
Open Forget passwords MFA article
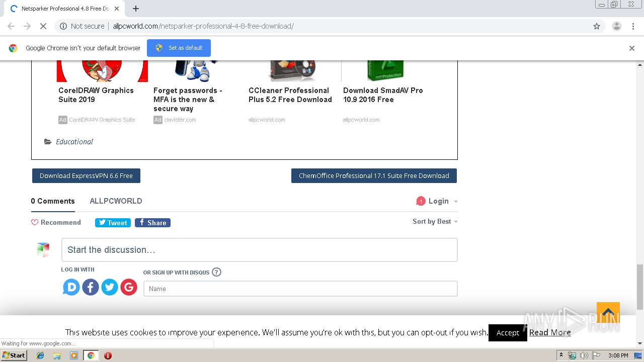click(x=188, y=100)
